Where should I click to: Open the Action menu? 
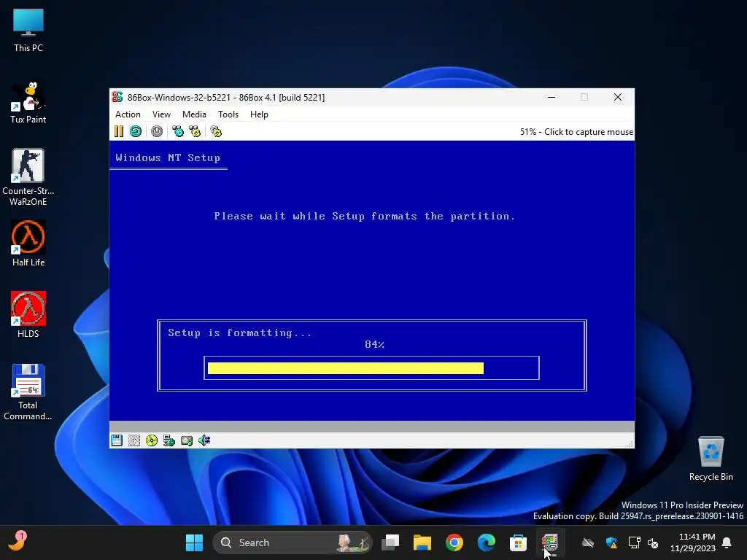pos(128,114)
